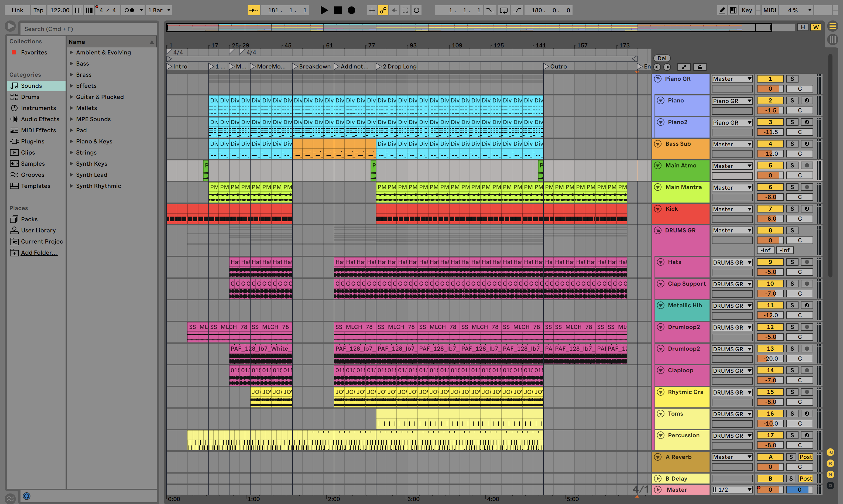
Task: Toggle In/Out section I-O show button
Action: pyautogui.click(x=830, y=452)
